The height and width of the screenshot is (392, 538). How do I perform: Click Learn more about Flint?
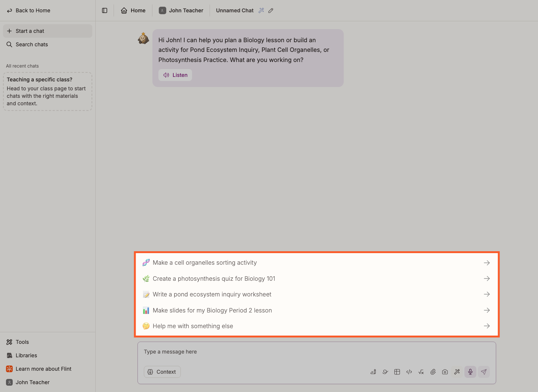(47, 369)
